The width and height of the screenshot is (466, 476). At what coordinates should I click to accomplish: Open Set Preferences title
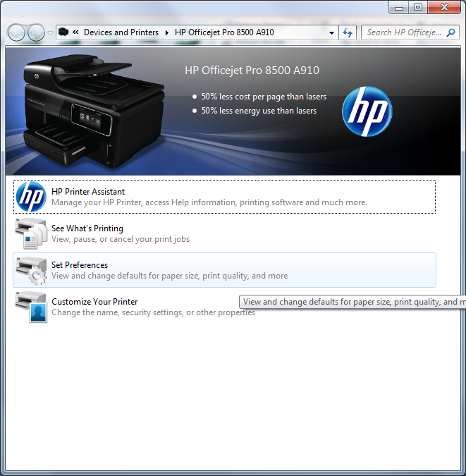point(80,265)
